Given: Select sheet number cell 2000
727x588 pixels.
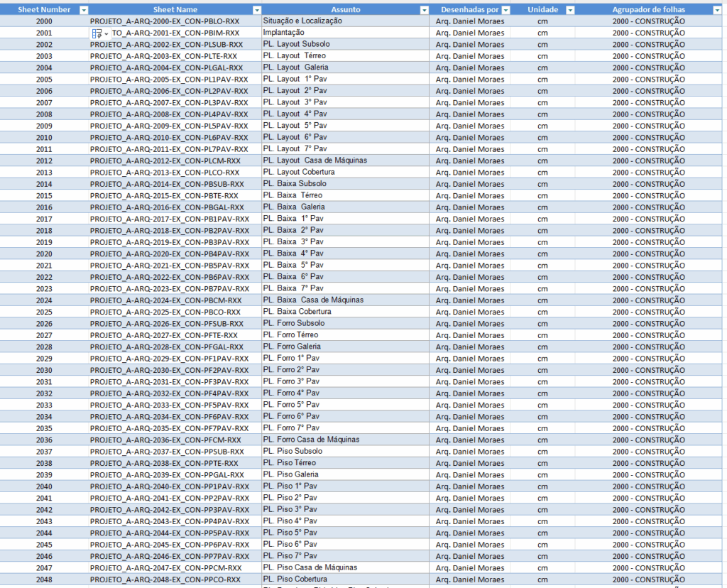Looking at the screenshot, I should (x=44, y=21).
